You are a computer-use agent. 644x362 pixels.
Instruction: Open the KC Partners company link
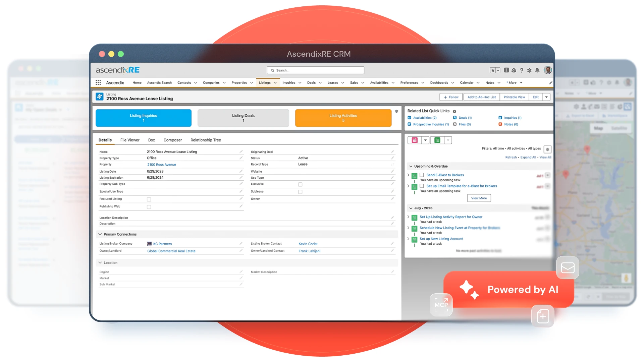pos(162,244)
